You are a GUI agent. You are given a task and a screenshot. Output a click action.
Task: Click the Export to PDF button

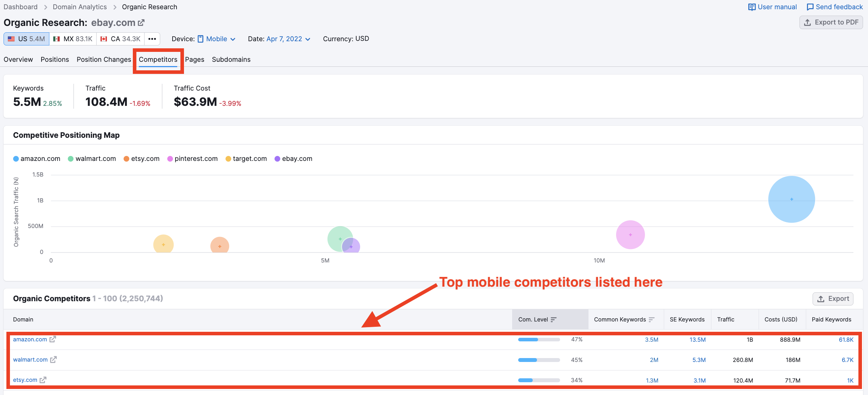[831, 22]
